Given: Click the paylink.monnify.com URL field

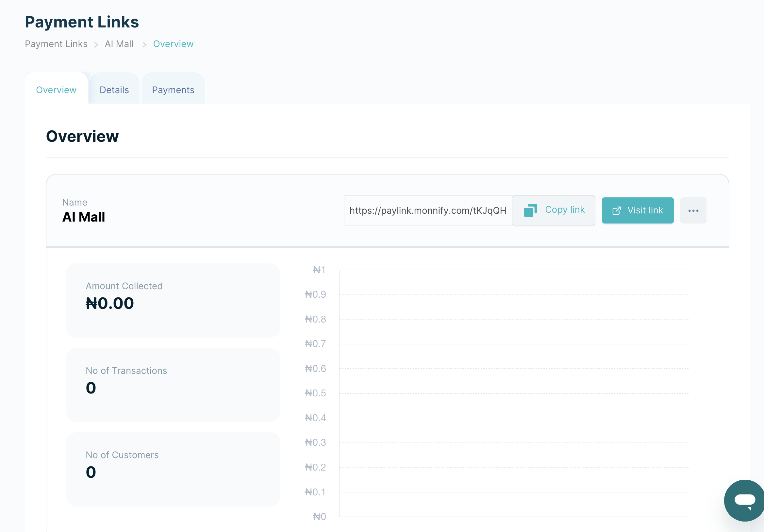Looking at the screenshot, I should pos(428,210).
